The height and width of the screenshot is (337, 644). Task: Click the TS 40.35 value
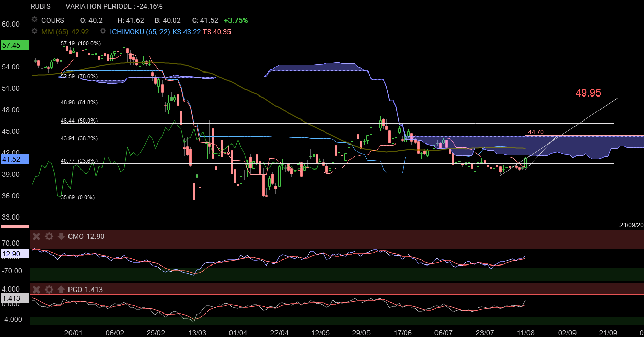pyautogui.click(x=217, y=31)
